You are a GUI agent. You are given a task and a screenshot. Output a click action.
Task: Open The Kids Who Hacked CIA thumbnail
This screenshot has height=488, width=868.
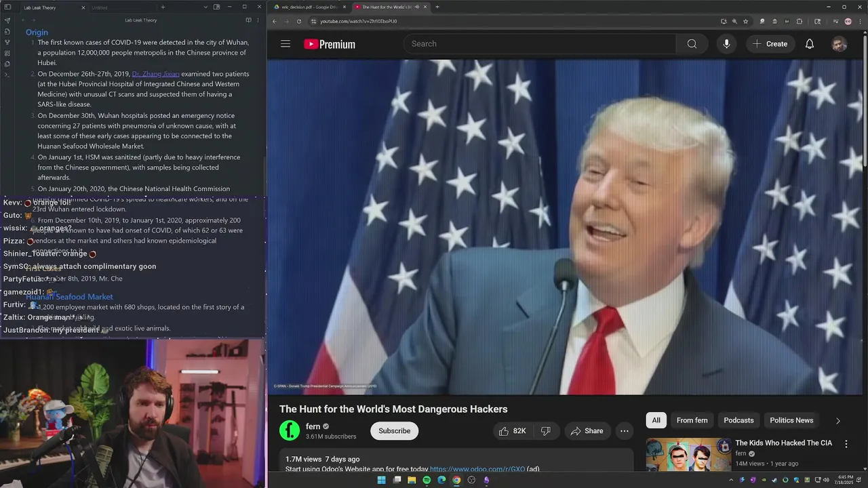pyautogui.click(x=688, y=455)
